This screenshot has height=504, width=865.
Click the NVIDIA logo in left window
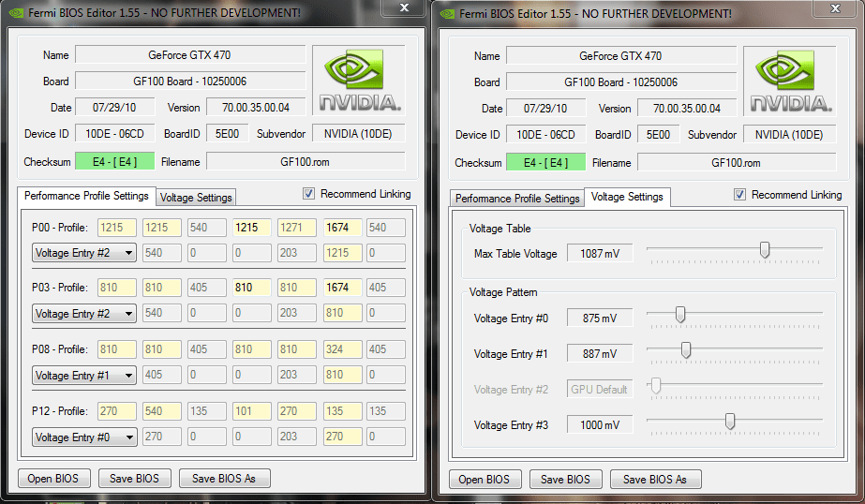tap(359, 81)
